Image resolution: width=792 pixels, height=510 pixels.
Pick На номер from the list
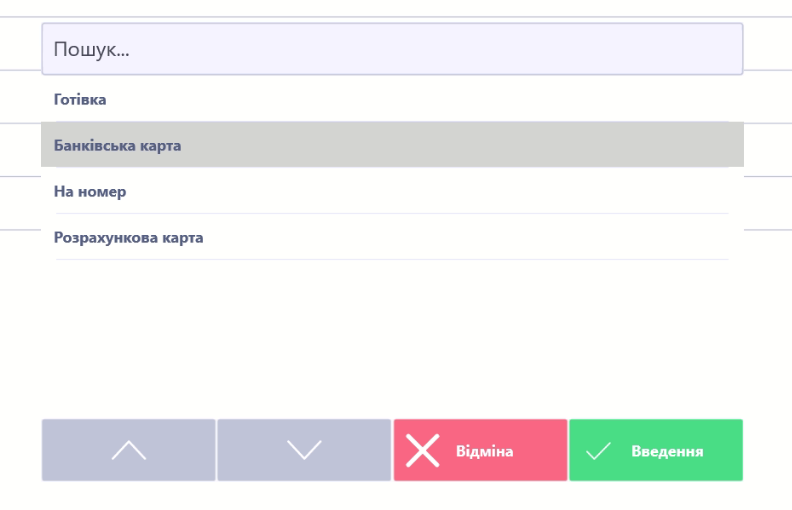pyautogui.click(x=90, y=192)
